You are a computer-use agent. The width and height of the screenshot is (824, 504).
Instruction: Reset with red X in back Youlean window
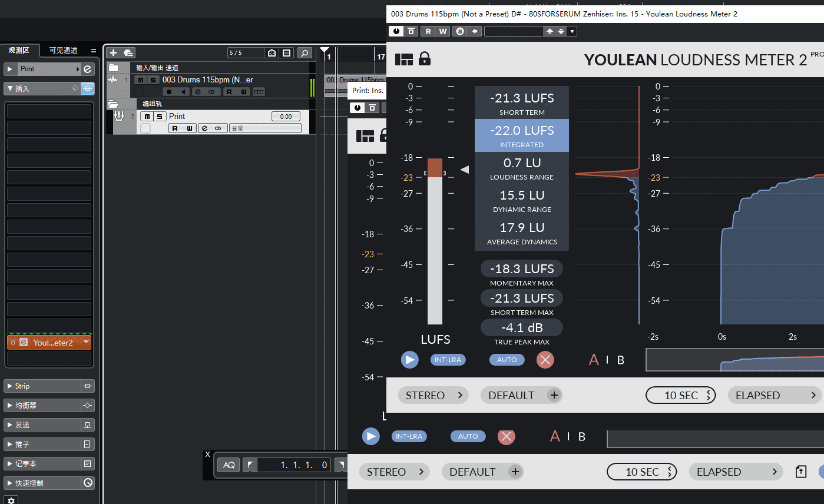(507, 436)
